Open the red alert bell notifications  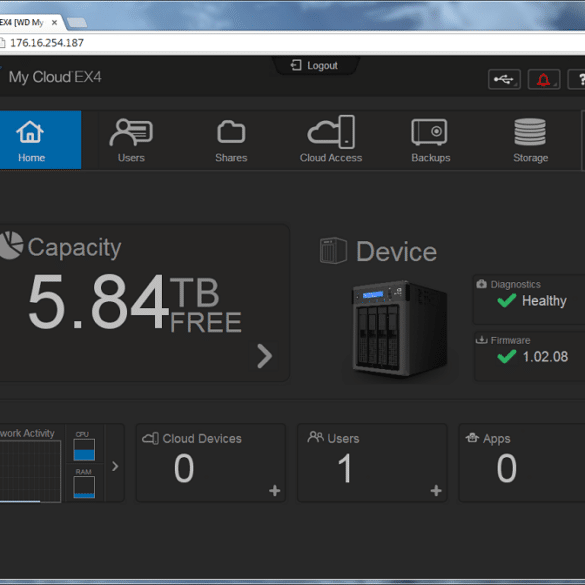pyautogui.click(x=544, y=79)
